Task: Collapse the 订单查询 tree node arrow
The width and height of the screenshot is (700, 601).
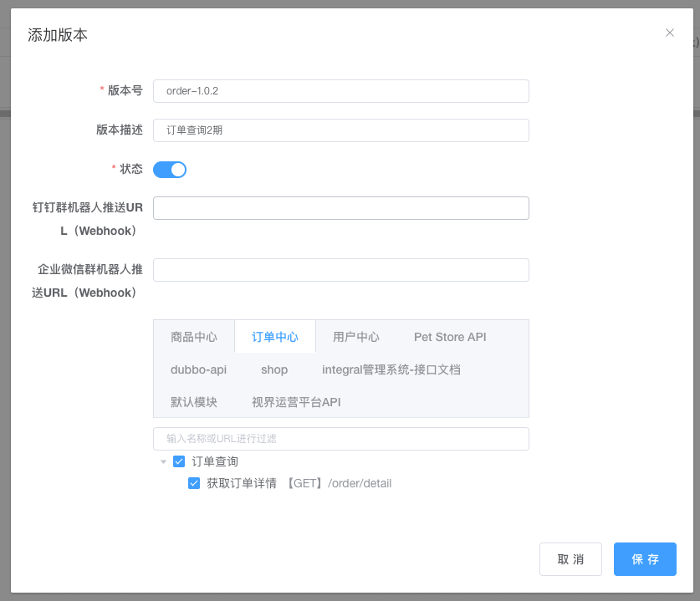Action: tap(162, 461)
